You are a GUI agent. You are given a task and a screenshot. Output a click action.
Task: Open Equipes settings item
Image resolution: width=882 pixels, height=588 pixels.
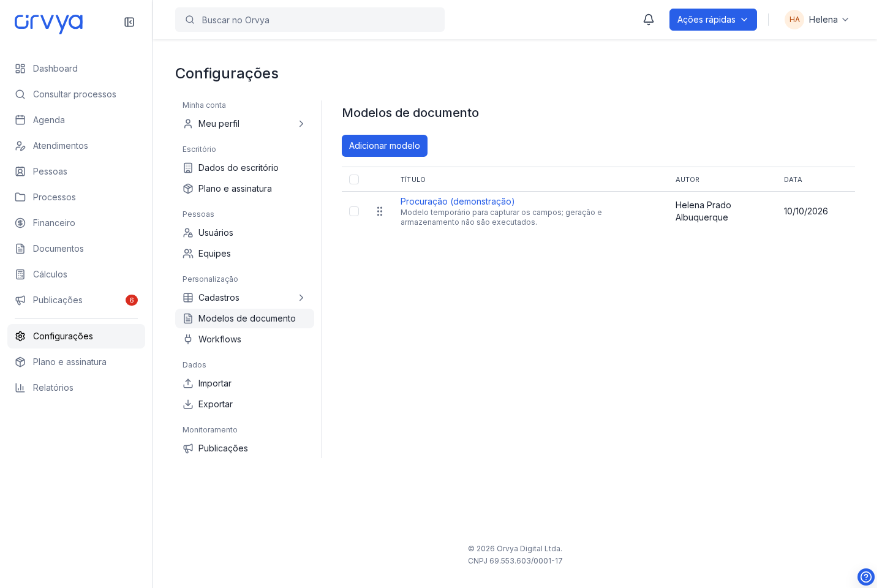click(x=244, y=254)
